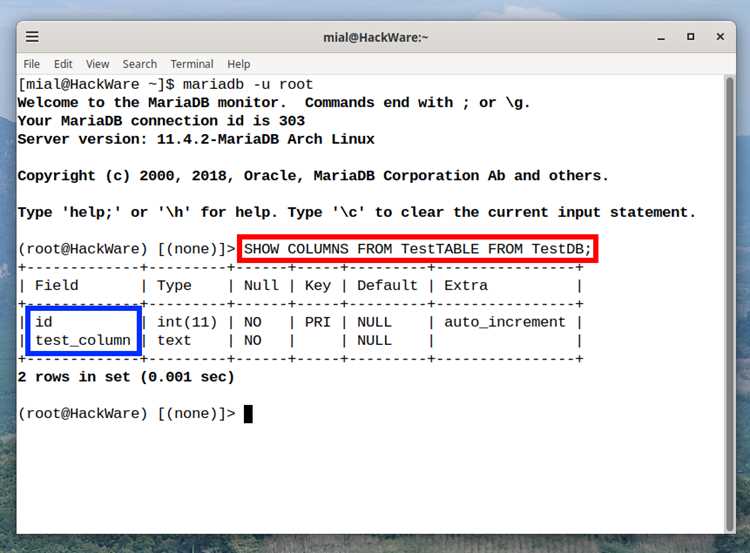This screenshot has width=750, height=553.
Task: Click the int(11) type value
Action: (187, 322)
